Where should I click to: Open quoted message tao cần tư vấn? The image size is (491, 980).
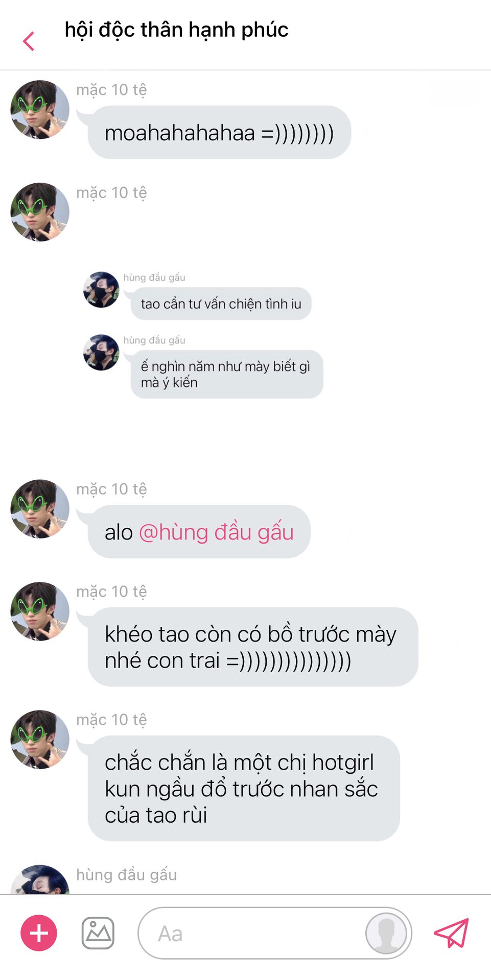pyautogui.click(x=221, y=304)
